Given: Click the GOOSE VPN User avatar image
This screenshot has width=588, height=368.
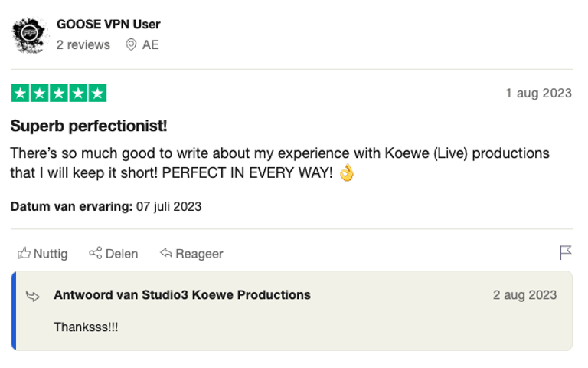Looking at the screenshot, I should coord(29,34).
